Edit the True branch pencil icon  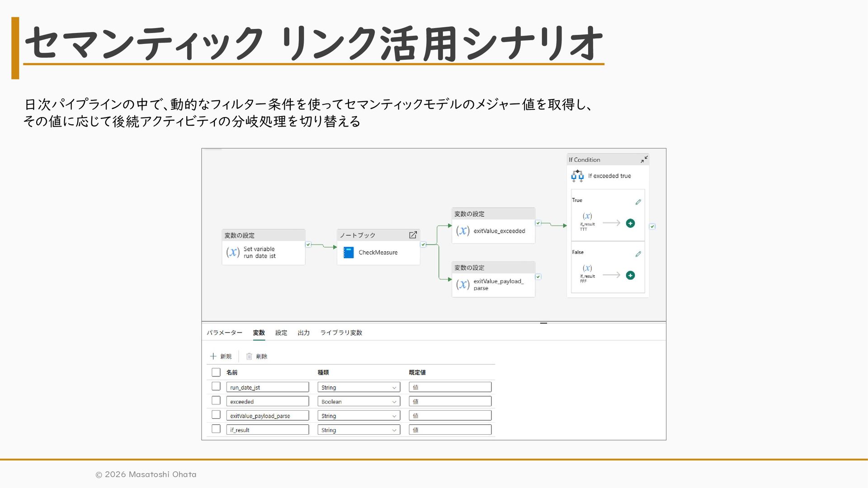[x=638, y=202]
